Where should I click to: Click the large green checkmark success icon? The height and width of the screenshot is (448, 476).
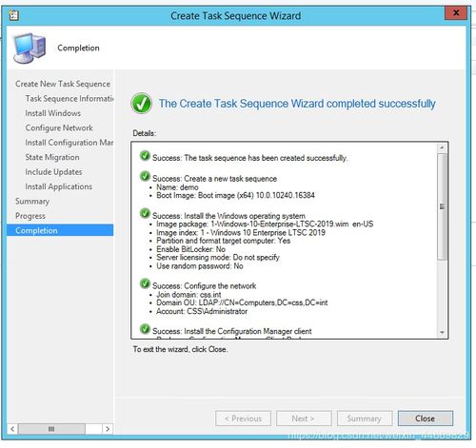(x=141, y=103)
